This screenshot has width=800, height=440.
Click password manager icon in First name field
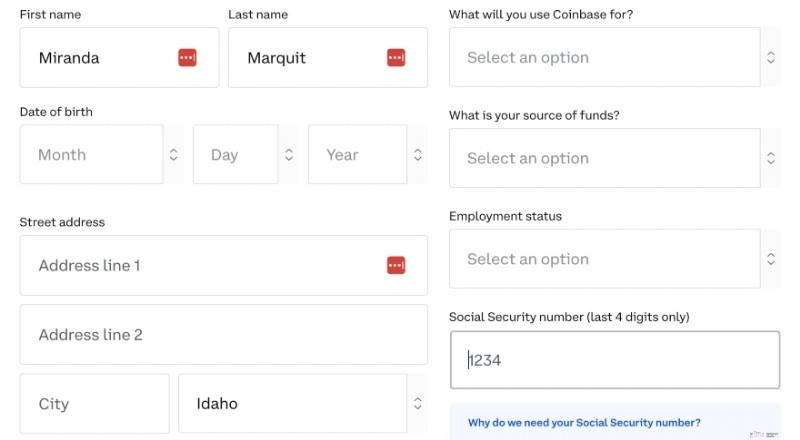point(187,58)
